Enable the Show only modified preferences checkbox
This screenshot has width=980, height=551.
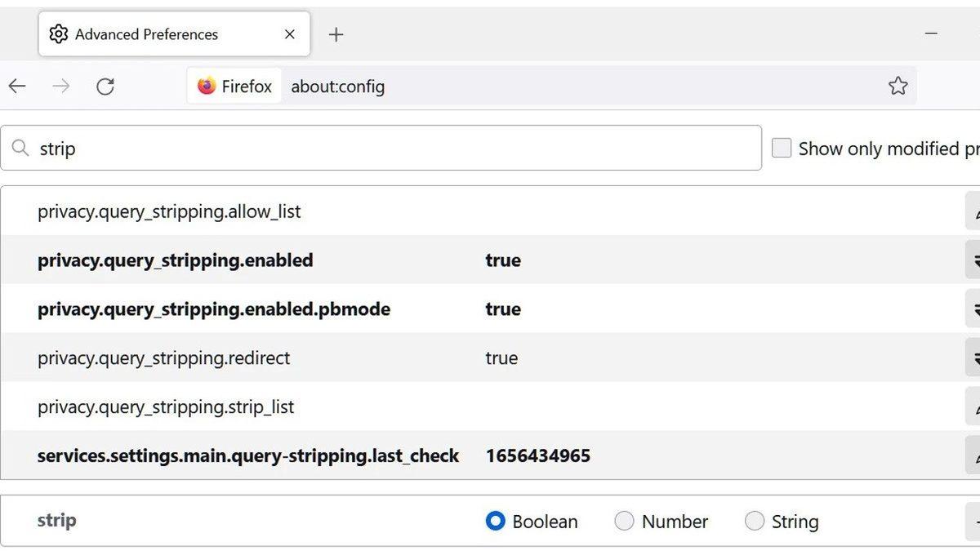point(782,148)
